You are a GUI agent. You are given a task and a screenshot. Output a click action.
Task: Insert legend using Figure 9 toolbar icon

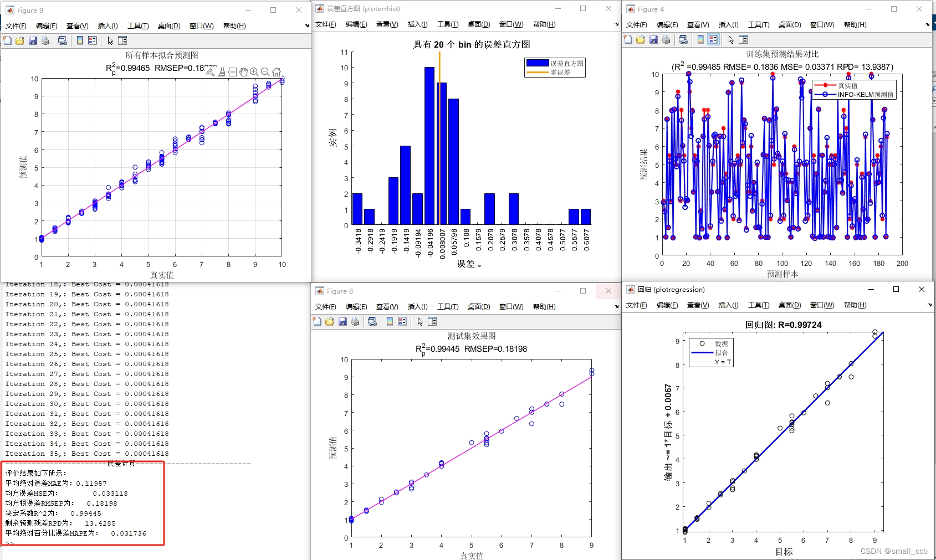[x=93, y=40]
